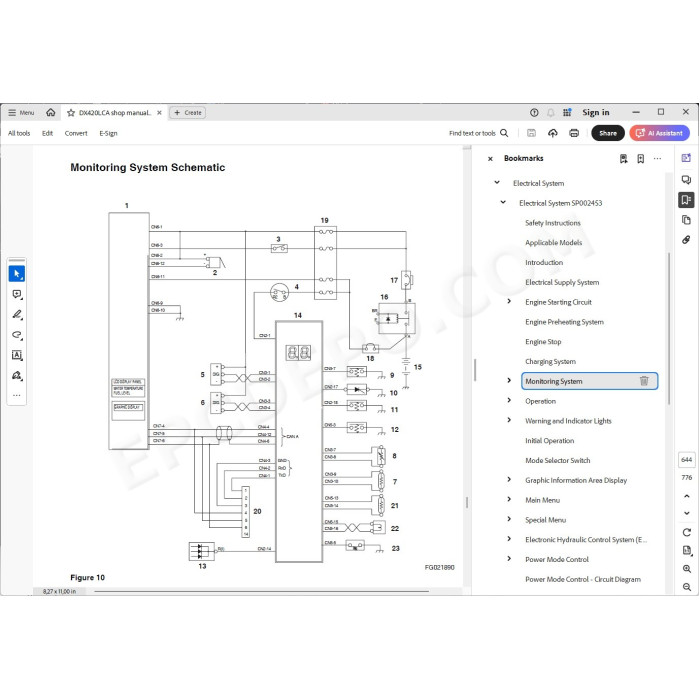Viewport: 700px width, 700px height.
Task: Open Charging System bookmark
Action: 550,362
